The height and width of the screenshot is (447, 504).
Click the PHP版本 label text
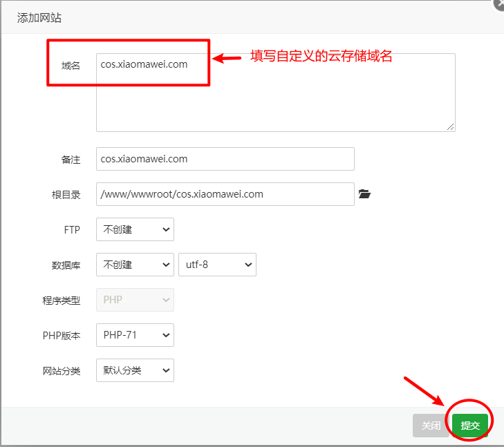pyautogui.click(x=62, y=336)
